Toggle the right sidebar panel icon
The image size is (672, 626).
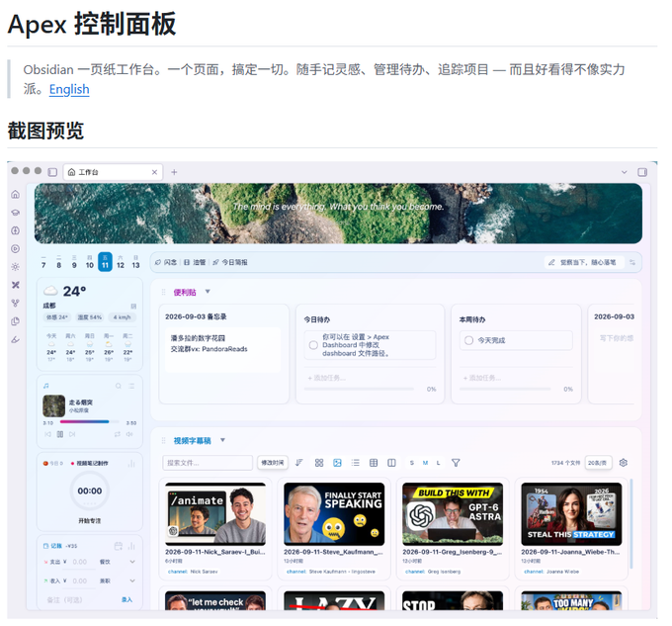(x=642, y=172)
